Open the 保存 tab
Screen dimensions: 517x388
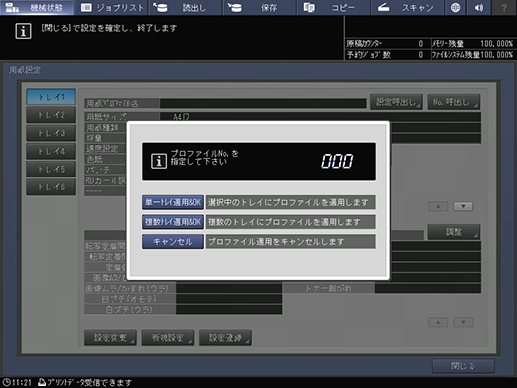(259, 7)
